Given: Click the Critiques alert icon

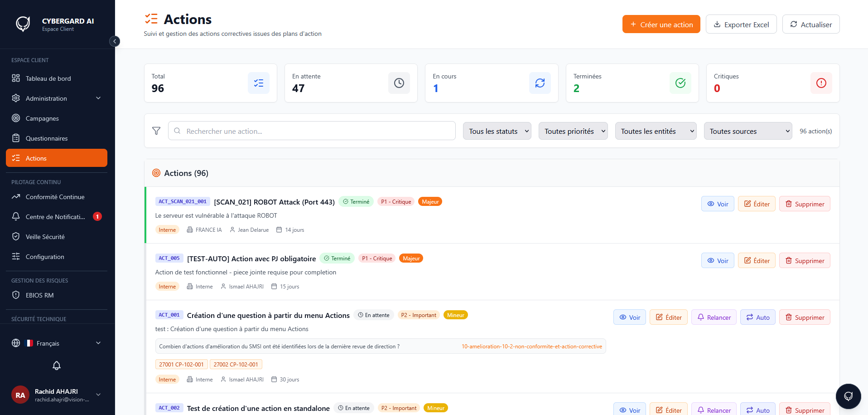Looking at the screenshot, I should click(x=821, y=83).
